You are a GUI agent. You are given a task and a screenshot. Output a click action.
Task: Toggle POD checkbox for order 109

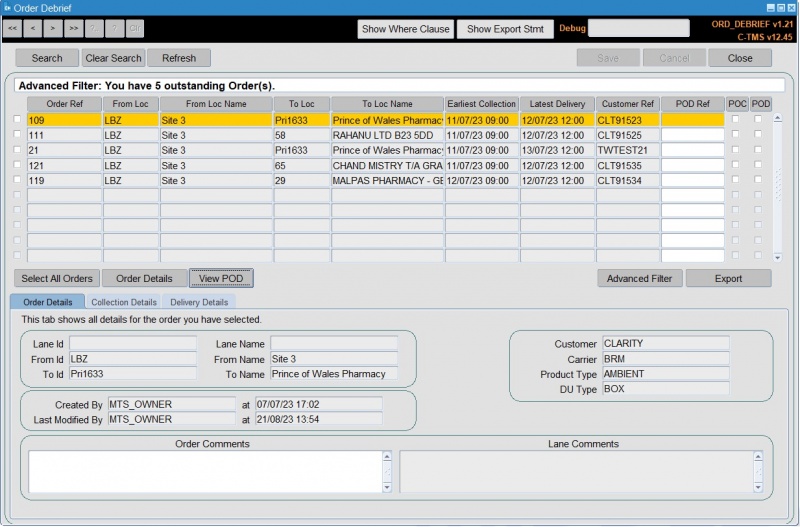758,119
